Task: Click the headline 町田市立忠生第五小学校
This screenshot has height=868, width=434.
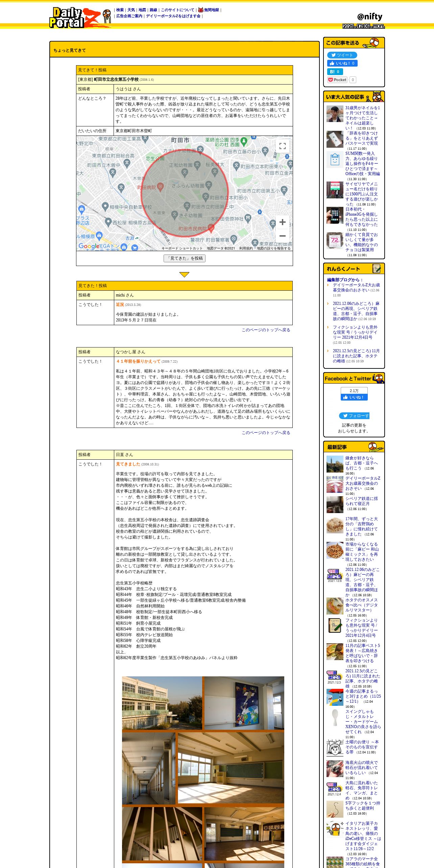Action: (116, 79)
